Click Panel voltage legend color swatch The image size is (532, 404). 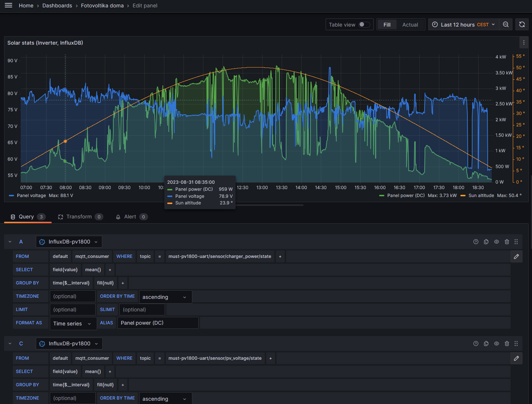pyautogui.click(x=11, y=196)
